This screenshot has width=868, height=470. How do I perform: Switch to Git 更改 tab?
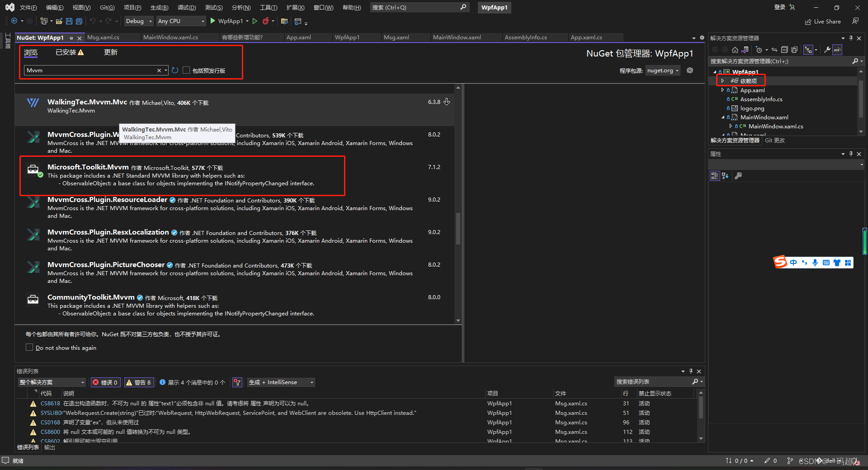click(x=775, y=141)
